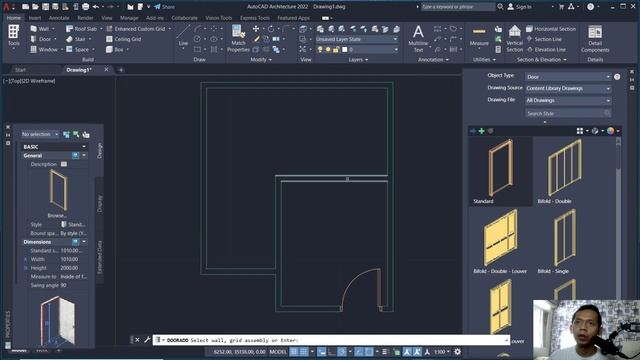Switch to the Manage ribbon tab
640x360 pixels.
pos(129,18)
